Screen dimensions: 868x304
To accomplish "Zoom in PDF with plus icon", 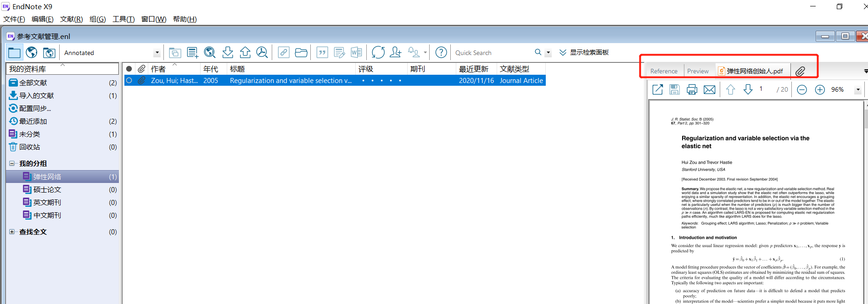I will (x=820, y=90).
